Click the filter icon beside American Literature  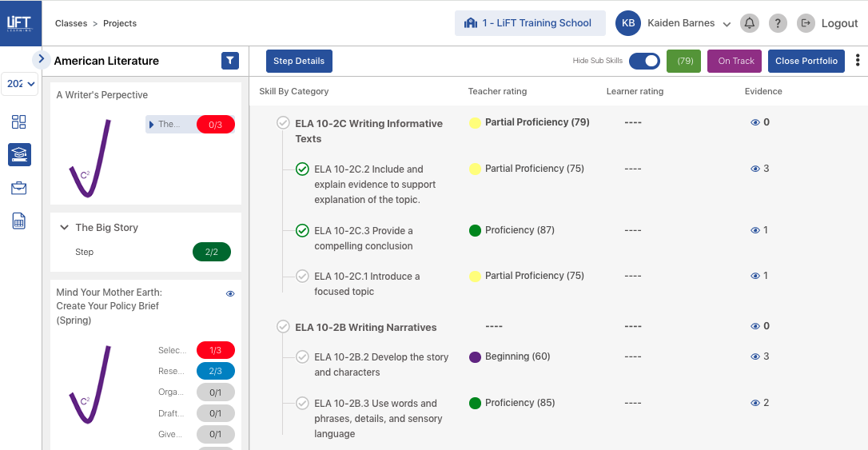coord(229,61)
